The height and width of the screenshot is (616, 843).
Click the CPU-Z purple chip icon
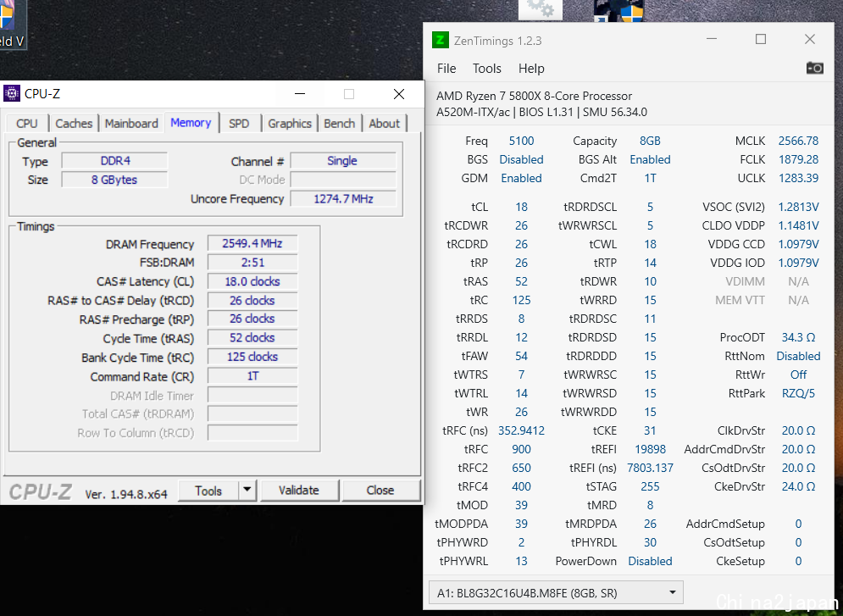[12, 94]
